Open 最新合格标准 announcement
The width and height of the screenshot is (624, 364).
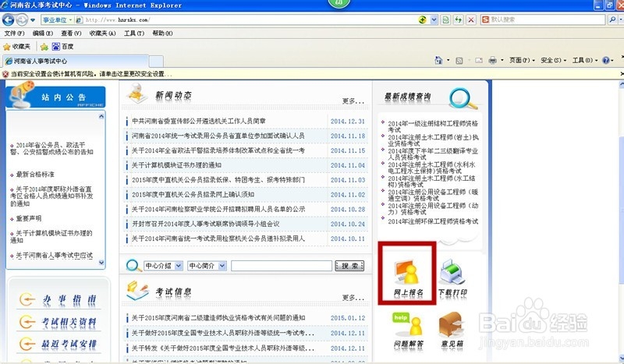pos(35,175)
